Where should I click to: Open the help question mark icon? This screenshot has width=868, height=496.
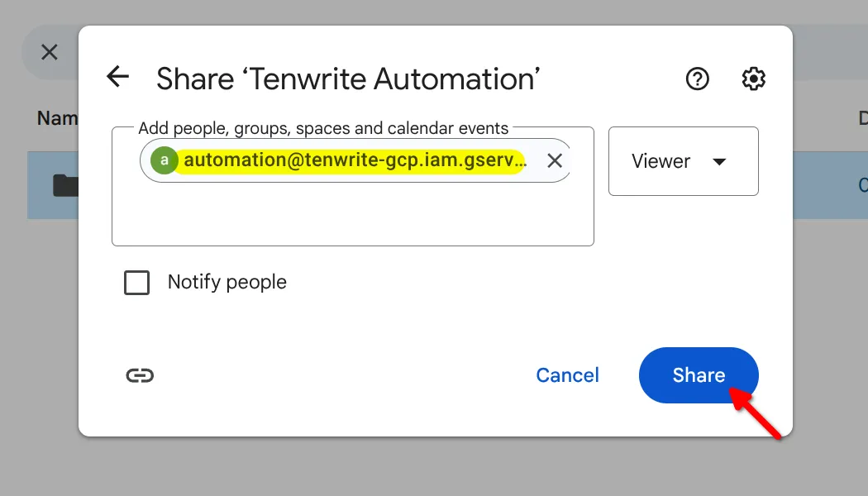pyautogui.click(x=698, y=79)
